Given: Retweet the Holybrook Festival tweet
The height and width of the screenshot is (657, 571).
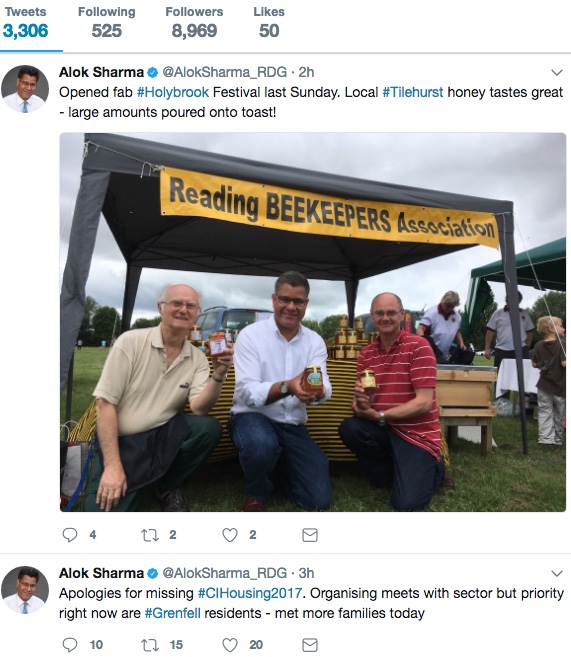Looking at the screenshot, I should click(x=150, y=535).
